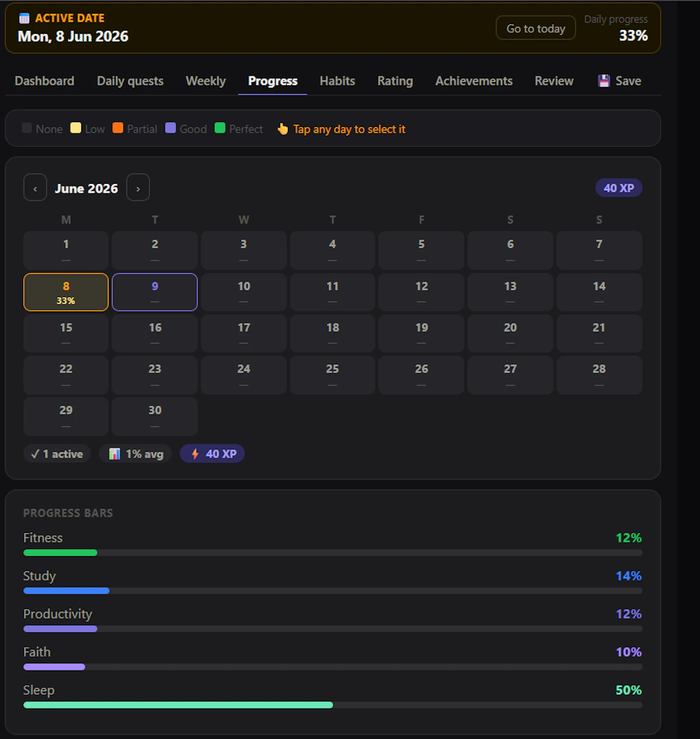Click the Study 14% value
The image size is (700, 739).
click(629, 576)
